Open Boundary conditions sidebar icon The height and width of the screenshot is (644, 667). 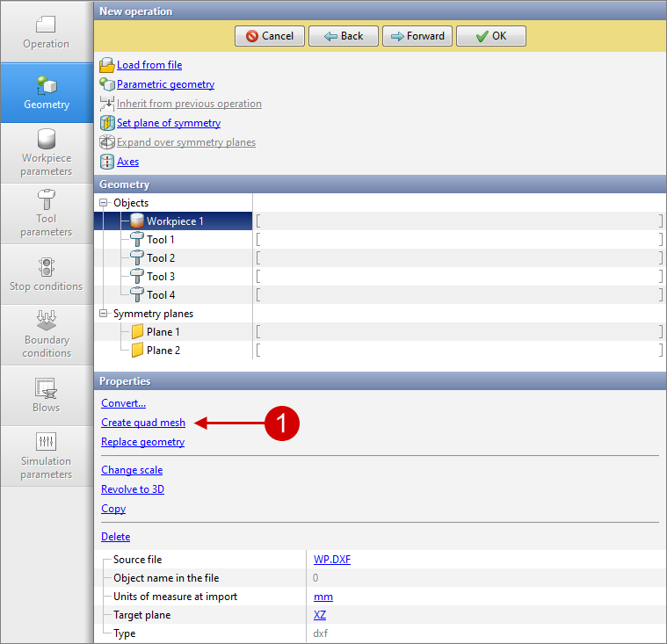click(46, 321)
